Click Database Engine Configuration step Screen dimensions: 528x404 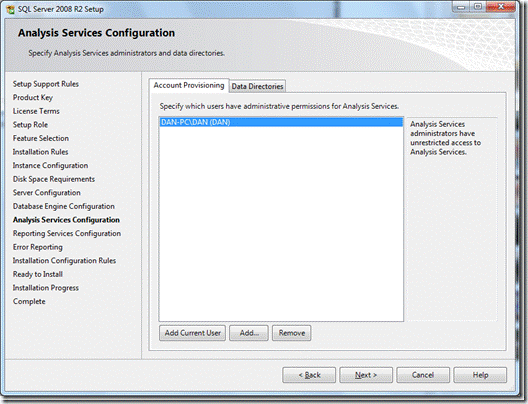pyautogui.click(x=64, y=206)
